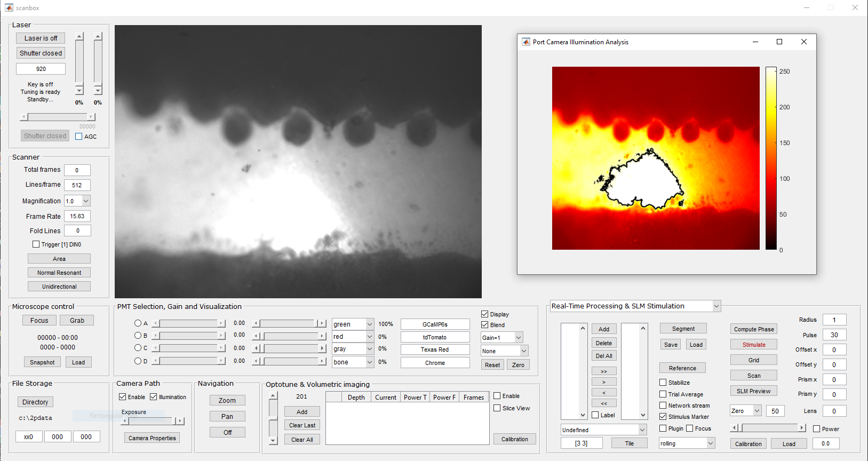Click the MATLAB icon in Port Camera window title
Screen dimensions: 868x461
pyautogui.click(x=526, y=42)
